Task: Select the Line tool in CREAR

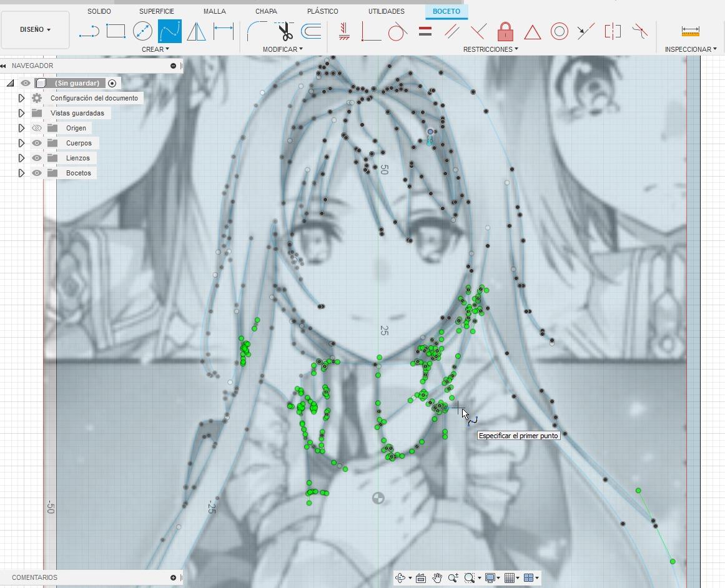Action: point(89,31)
